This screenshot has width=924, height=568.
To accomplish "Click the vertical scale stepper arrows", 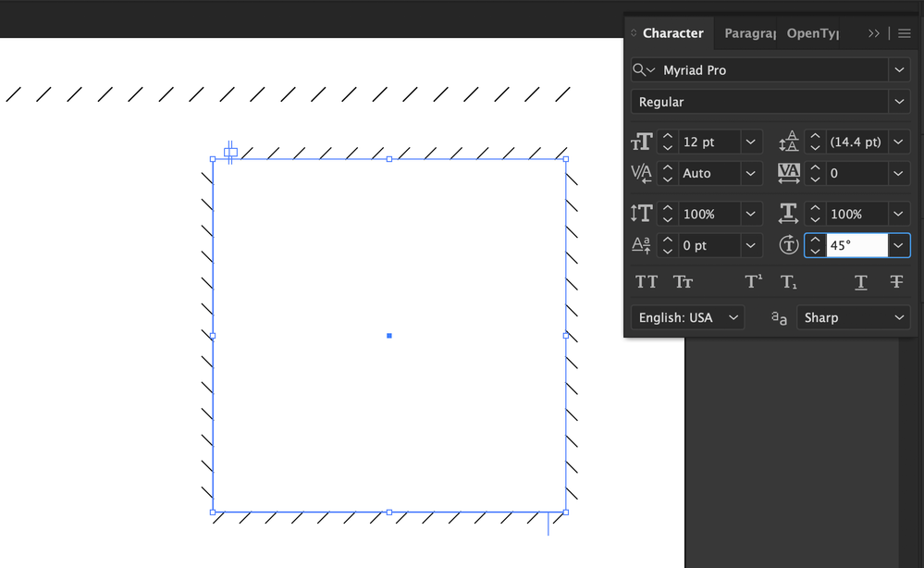I will tap(668, 214).
